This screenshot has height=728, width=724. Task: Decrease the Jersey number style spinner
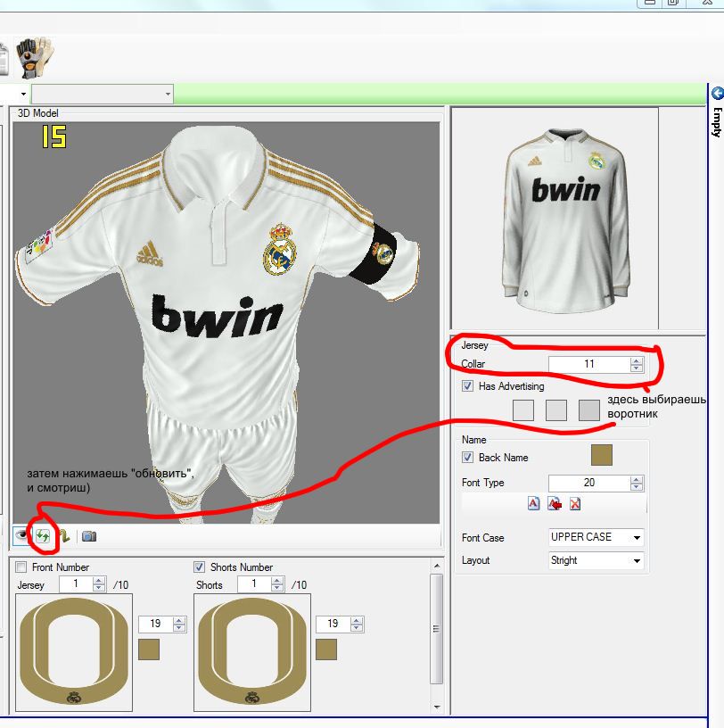click(99, 588)
